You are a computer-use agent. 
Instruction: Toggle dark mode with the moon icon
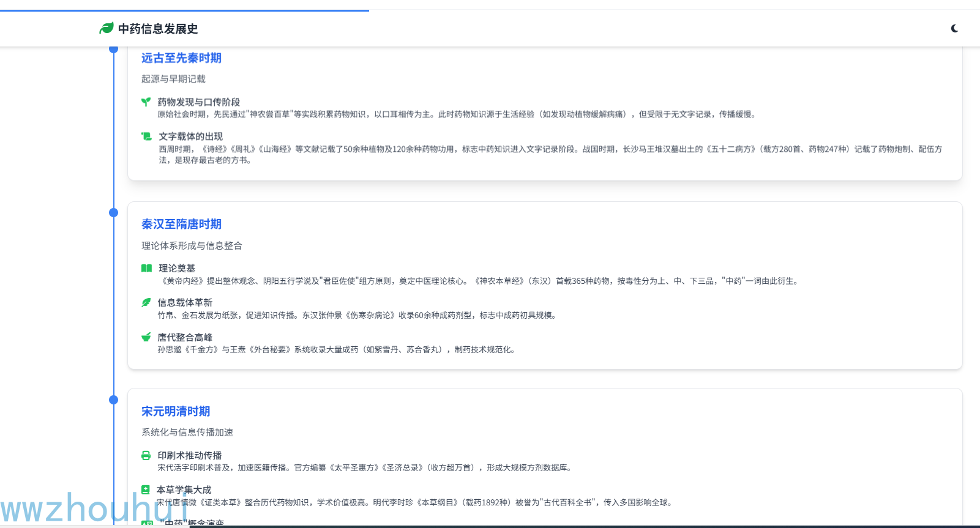(954, 28)
